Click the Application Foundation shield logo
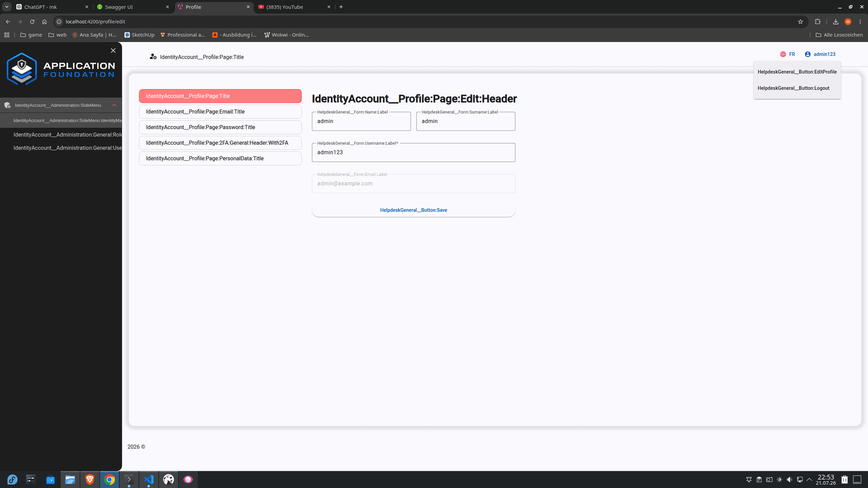Screen dimensions: 868x488 pyautogui.click(x=22, y=69)
